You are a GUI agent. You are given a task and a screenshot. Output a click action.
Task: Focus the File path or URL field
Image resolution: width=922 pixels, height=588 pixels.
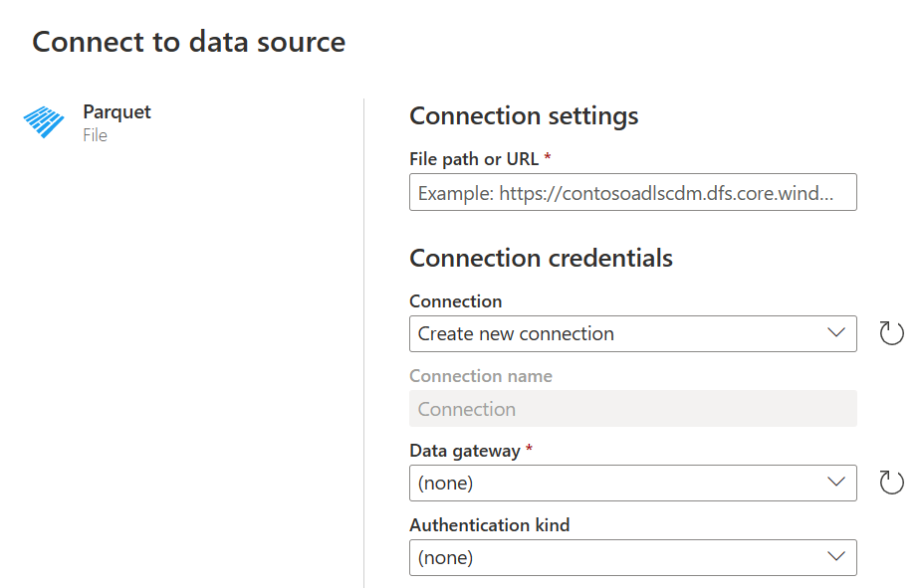[x=632, y=192]
